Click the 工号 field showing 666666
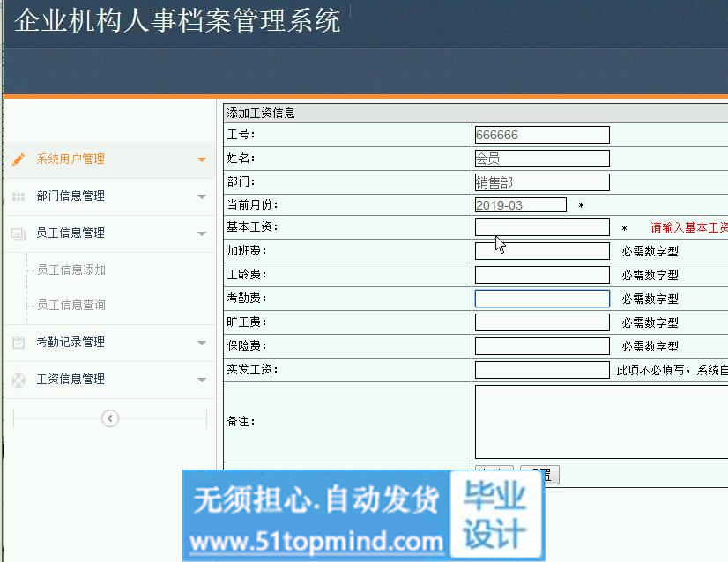The height and width of the screenshot is (562, 728). [542, 135]
